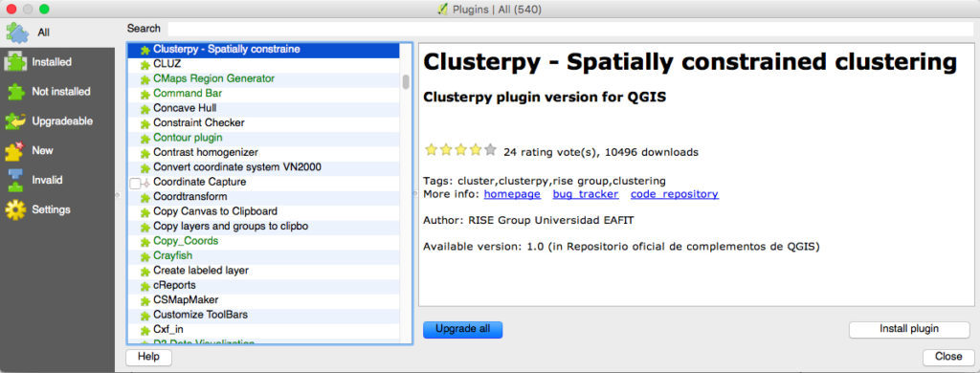Click the plugin icon beside Crayfish

point(145,256)
